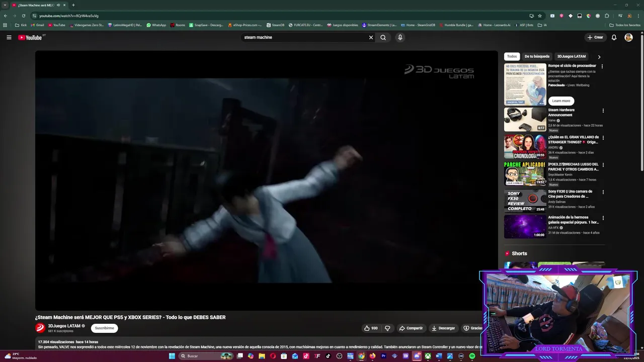The height and width of the screenshot is (362, 644).
Task: Show next filter chips with right arrow
Action: click(x=599, y=57)
